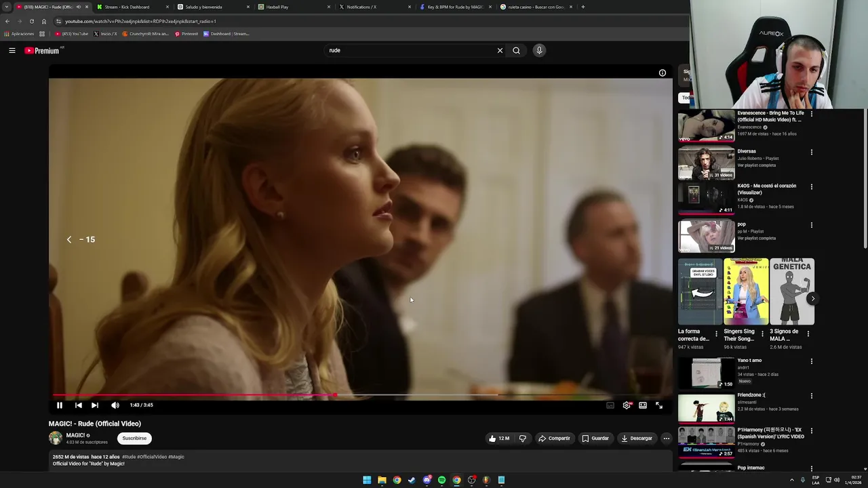The image size is (868, 488).
Task: Go back in browser
Action: pyautogui.click(x=7, y=21)
